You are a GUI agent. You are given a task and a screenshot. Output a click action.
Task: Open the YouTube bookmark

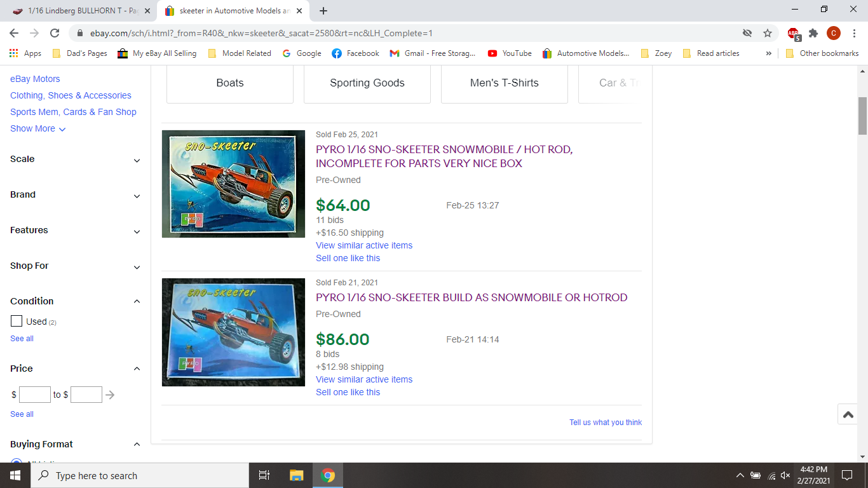pos(510,53)
